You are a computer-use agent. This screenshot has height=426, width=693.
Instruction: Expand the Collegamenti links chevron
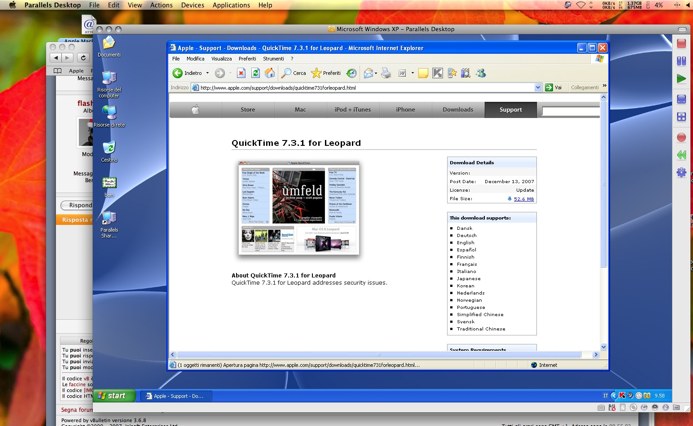coord(604,86)
